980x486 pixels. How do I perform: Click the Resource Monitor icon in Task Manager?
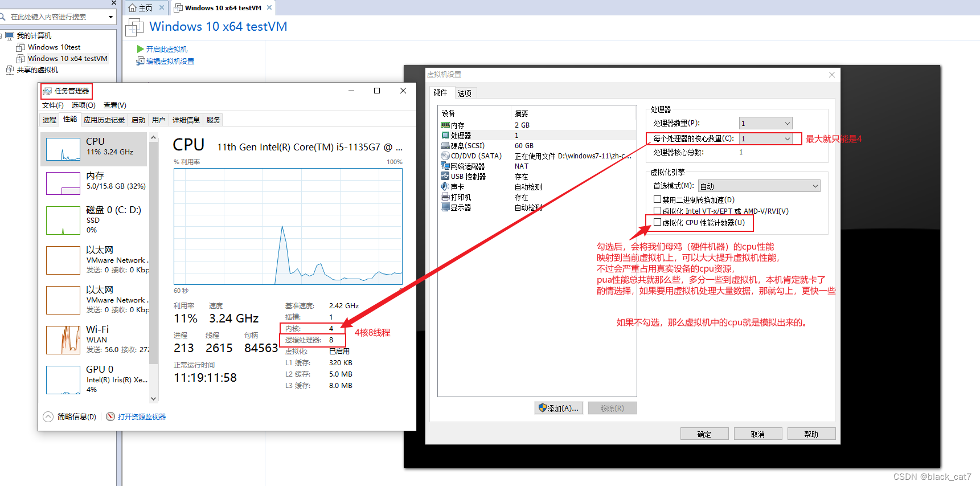pyautogui.click(x=110, y=416)
